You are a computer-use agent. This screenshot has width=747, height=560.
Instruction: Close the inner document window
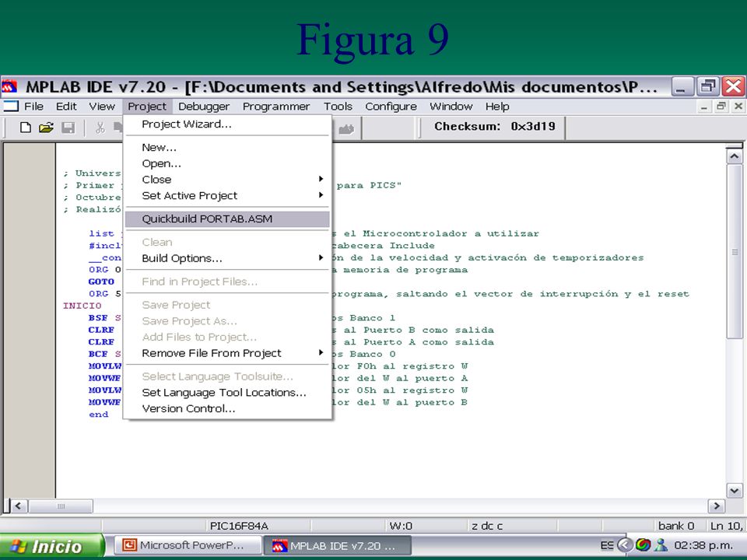click(738, 107)
